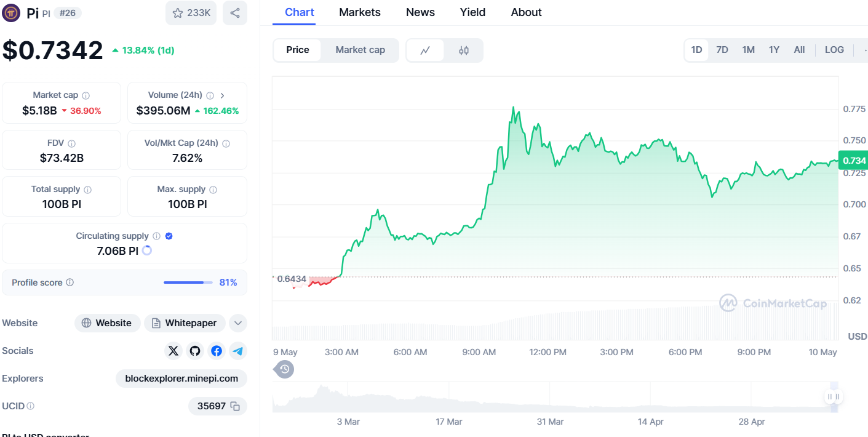Switch to line chart view
Screen dimensions: 868x437
tap(425, 50)
